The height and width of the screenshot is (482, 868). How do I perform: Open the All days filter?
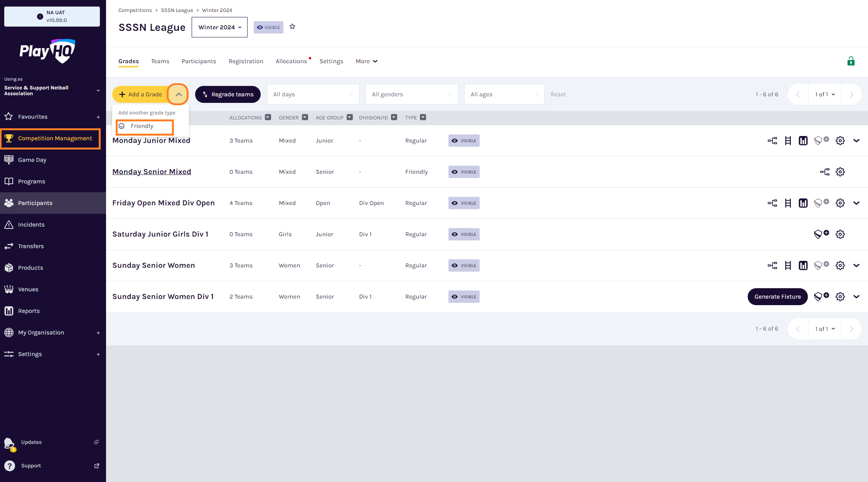(x=313, y=94)
